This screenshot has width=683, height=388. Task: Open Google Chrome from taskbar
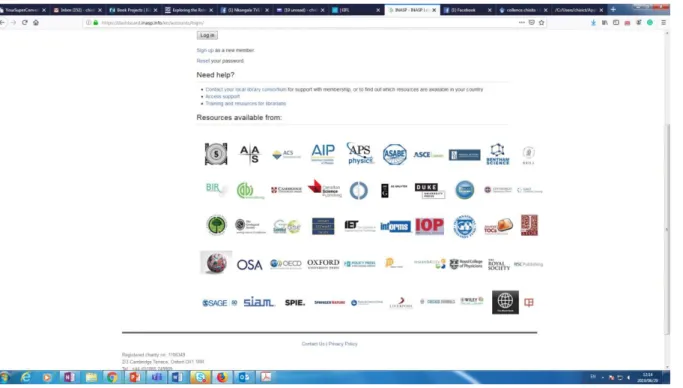click(x=112, y=377)
